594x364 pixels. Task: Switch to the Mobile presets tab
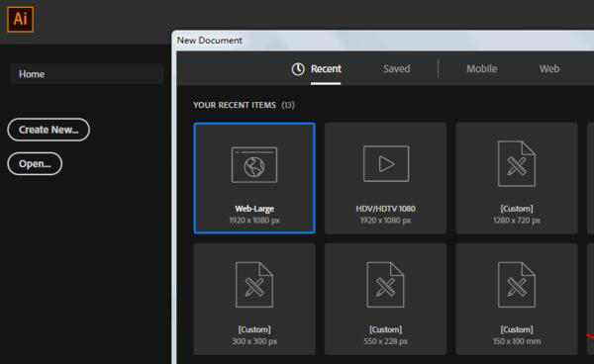point(481,69)
